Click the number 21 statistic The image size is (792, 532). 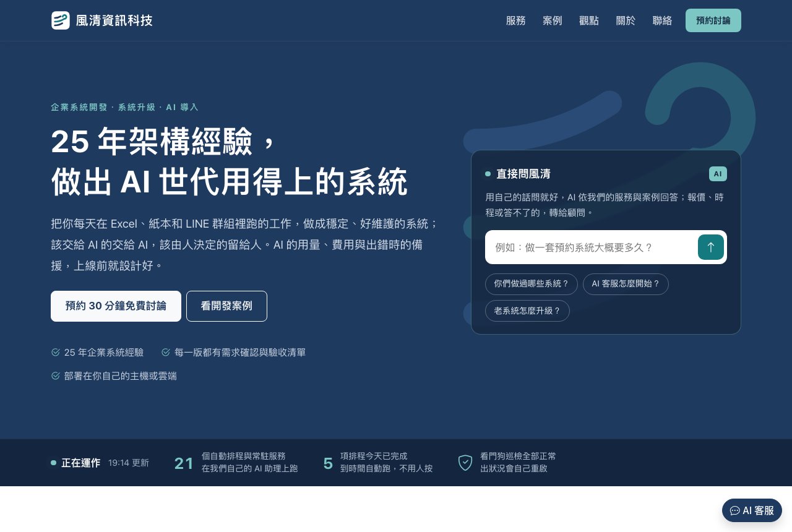click(x=184, y=463)
